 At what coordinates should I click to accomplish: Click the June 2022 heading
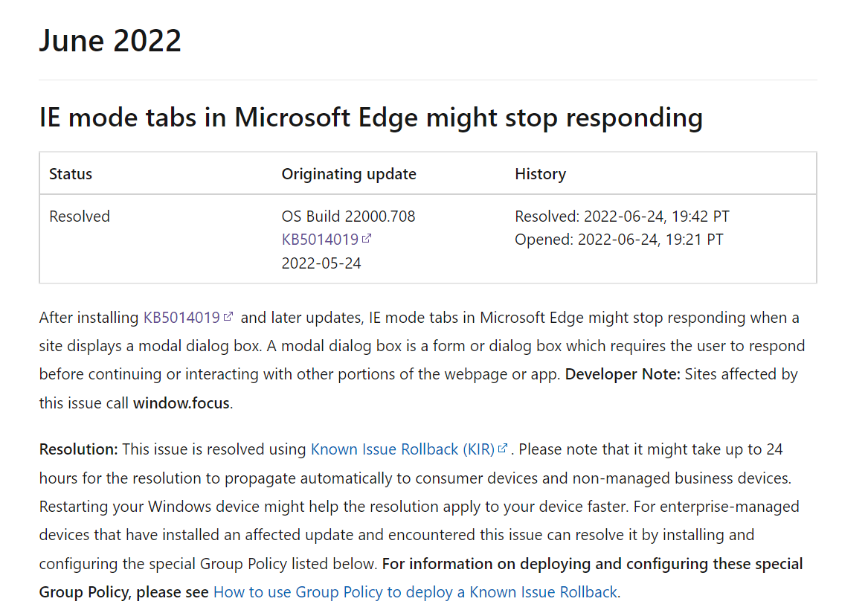(110, 40)
